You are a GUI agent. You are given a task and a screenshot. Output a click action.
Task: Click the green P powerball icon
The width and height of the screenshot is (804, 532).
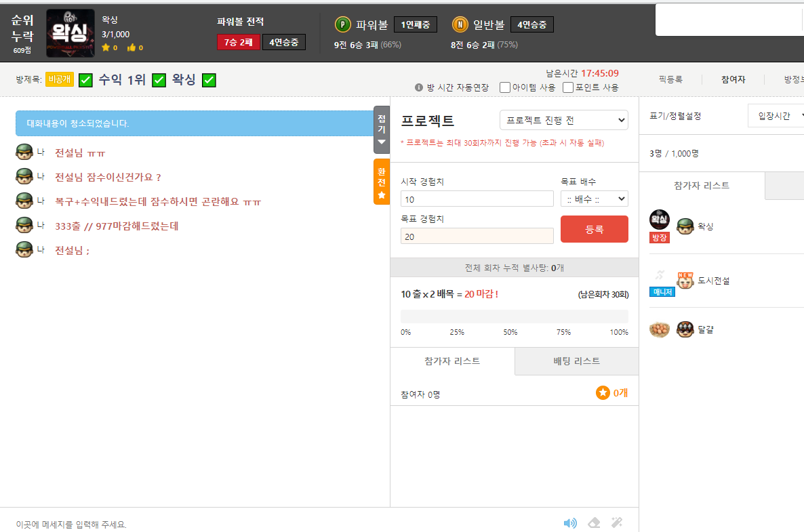[x=342, y=24]
